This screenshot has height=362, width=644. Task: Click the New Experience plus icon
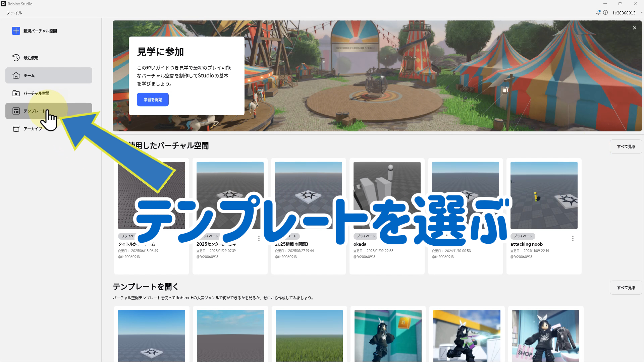[x=16, y=31]
